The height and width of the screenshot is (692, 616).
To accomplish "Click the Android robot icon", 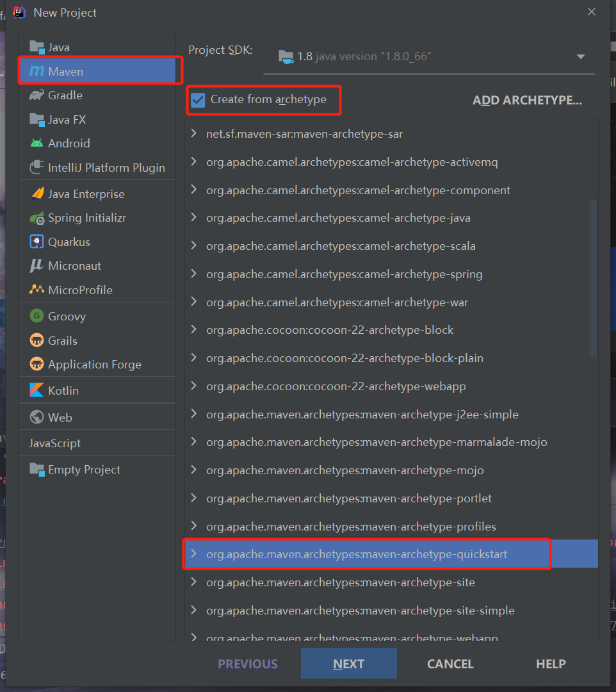I will coord(37,144).
